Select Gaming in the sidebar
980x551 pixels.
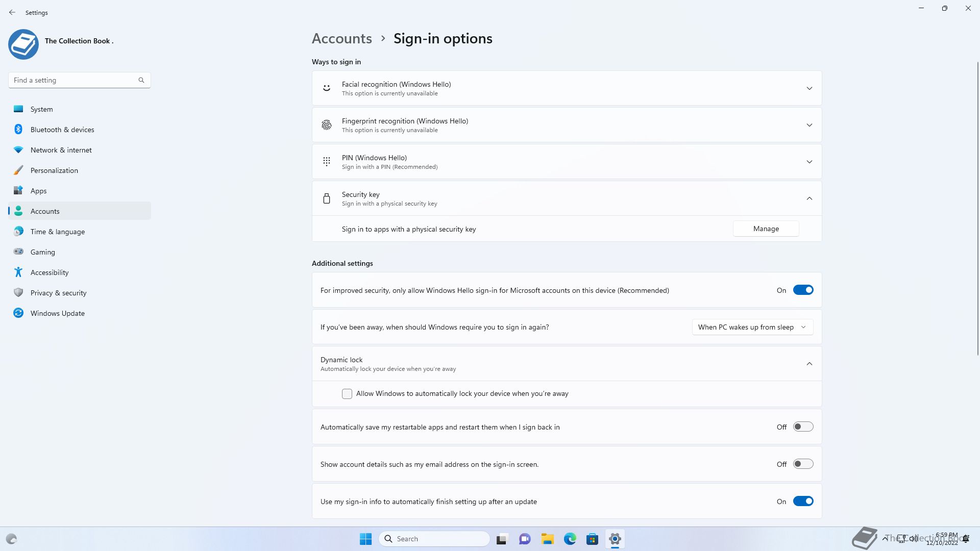point(80,252)
